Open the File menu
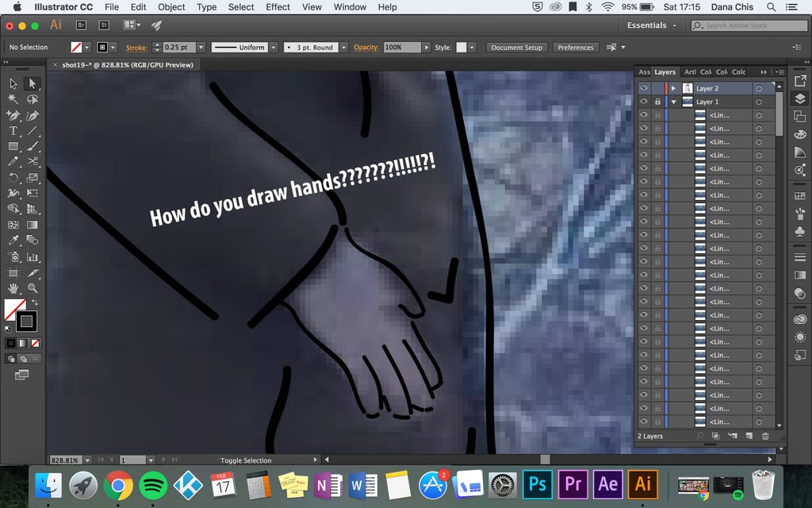812x508 pixels. pyautogui.click(x=111, y=6)
